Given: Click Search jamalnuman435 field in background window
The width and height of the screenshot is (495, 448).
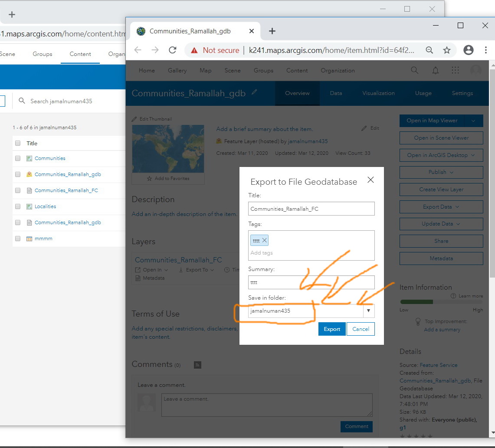Looking at the screenshot, I should 62,101.
